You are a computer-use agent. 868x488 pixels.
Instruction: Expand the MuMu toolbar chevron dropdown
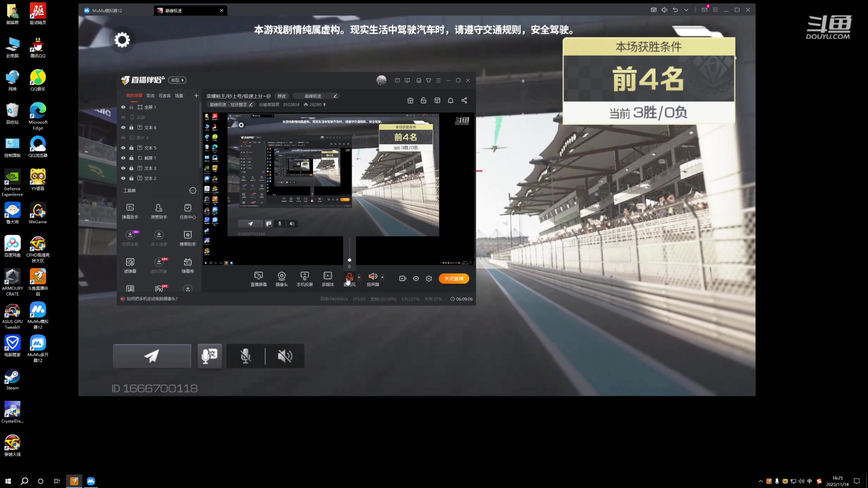point(686,10)
